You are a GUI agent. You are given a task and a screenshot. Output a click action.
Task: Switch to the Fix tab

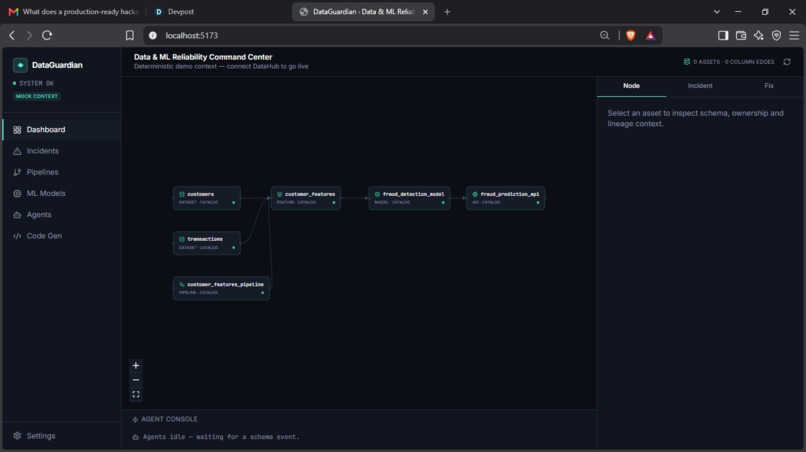click(768, 86)
